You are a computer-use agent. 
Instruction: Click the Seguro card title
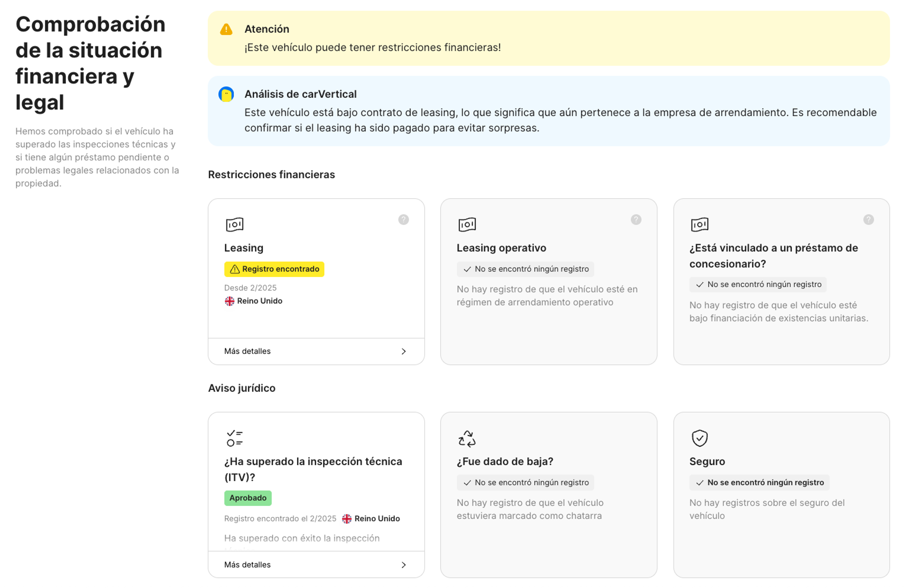707,461
